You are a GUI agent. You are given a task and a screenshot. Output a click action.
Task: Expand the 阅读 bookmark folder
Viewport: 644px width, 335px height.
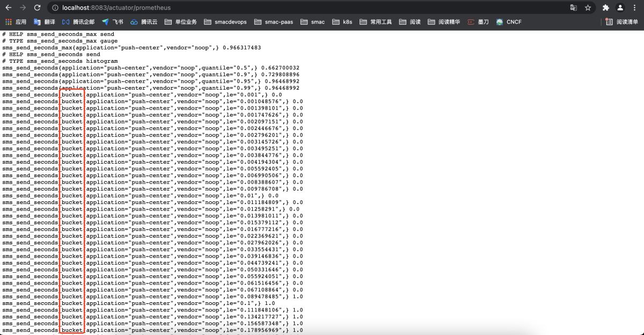pyautogui.click(x=410, y=22)
